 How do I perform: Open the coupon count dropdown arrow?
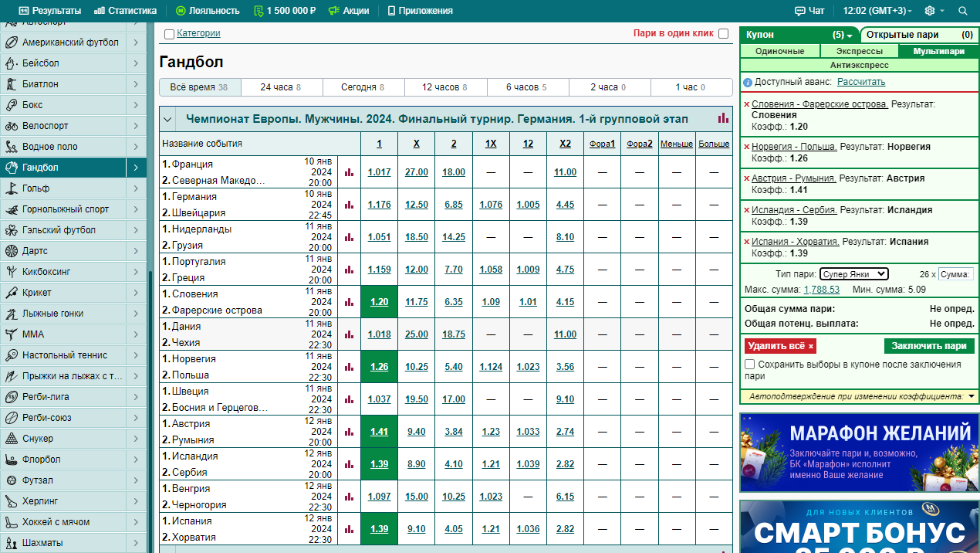point(849,36)
